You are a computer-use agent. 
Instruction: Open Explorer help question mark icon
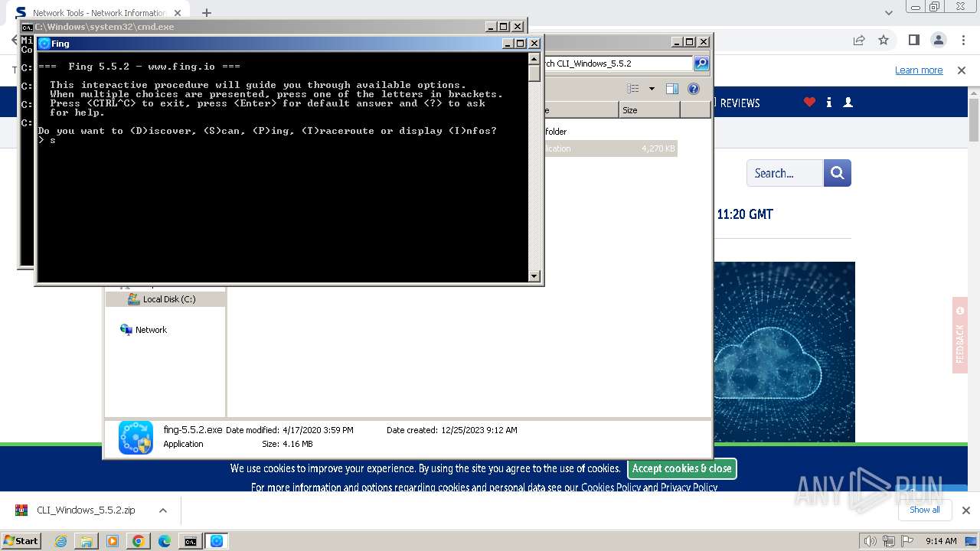(694, 89)
